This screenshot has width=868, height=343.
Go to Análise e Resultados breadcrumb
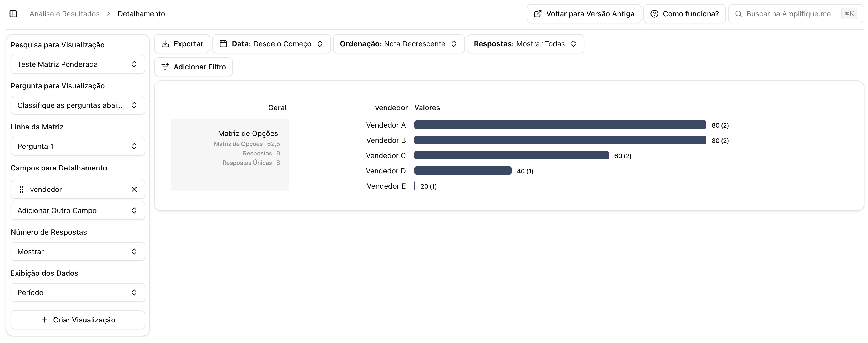pos(65,14)
